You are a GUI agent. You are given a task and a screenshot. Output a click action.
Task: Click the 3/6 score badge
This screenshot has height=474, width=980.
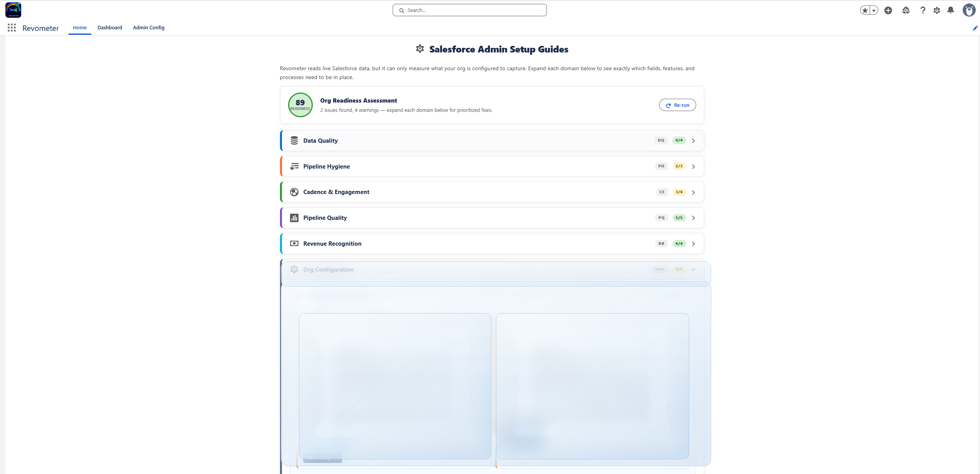679,192
